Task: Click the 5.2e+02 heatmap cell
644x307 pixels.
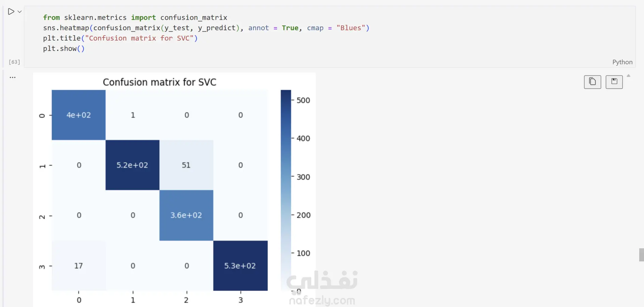Action: click(x=132, y=165)
